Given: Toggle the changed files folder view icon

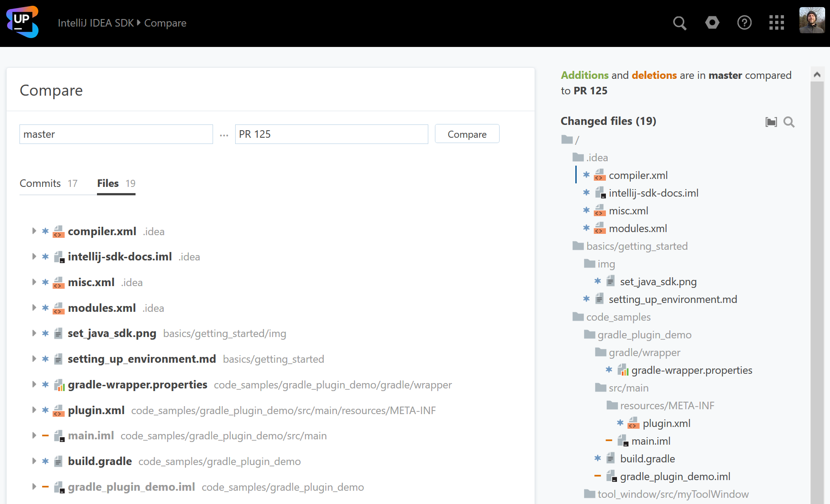Looking at the screenshot, I should pos(771,122).
